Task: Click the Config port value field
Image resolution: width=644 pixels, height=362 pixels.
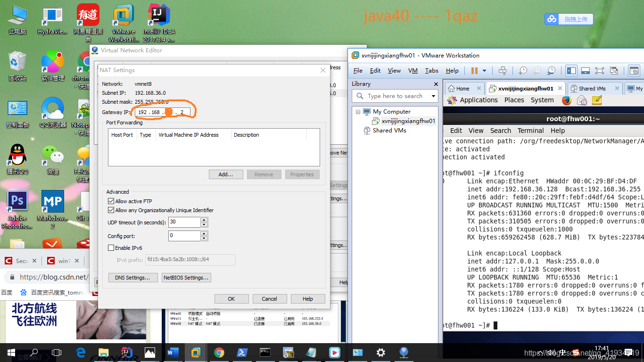Action: point(184,236)
